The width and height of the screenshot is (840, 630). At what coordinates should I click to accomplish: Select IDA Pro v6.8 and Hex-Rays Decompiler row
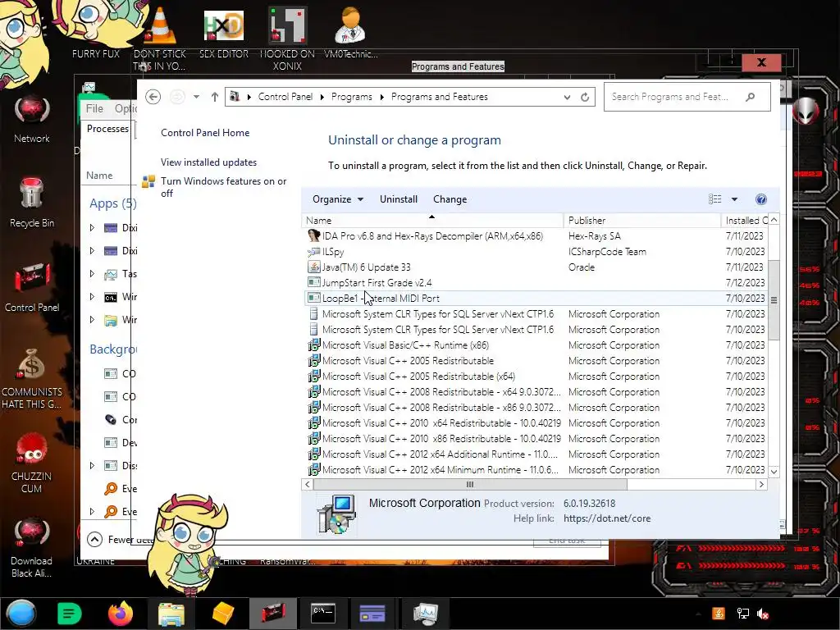[x=535, y=236]
